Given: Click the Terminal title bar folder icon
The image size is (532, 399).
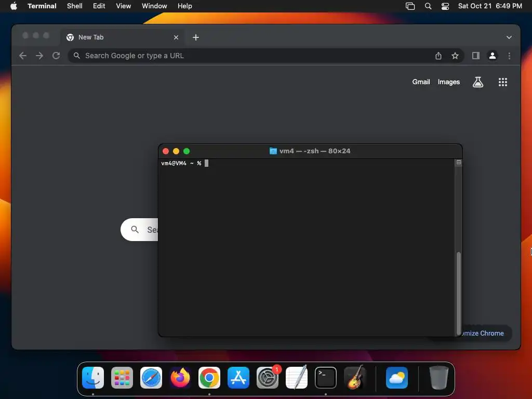Looking at the screenshot, I should tap(273, 151).
